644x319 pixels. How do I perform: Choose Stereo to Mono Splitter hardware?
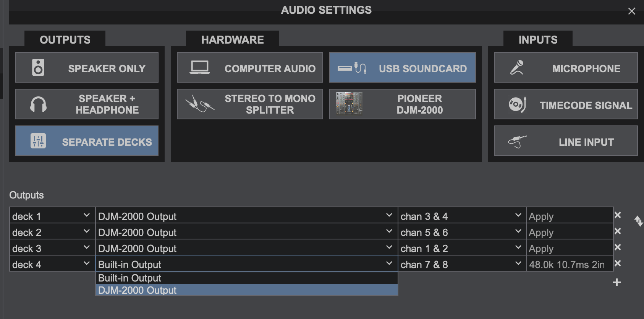click(x=250, y=104)
